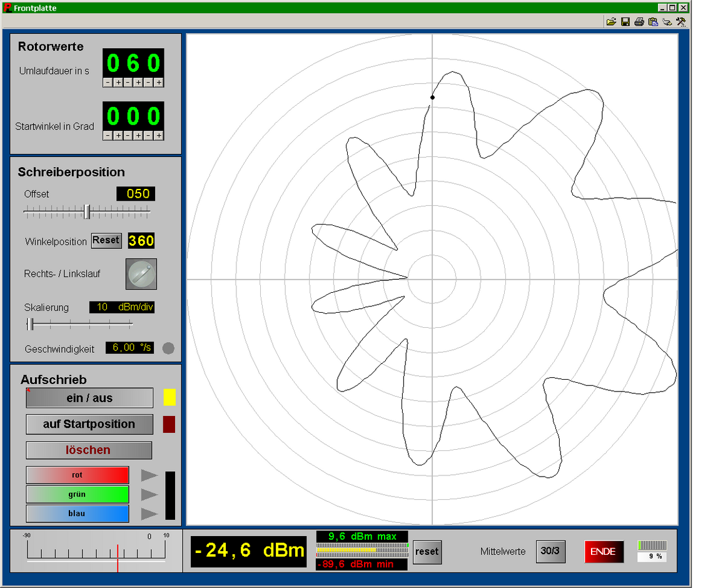Close the Frontplatte window
This screenshot has width=713, height=588.
coord(683,8)
